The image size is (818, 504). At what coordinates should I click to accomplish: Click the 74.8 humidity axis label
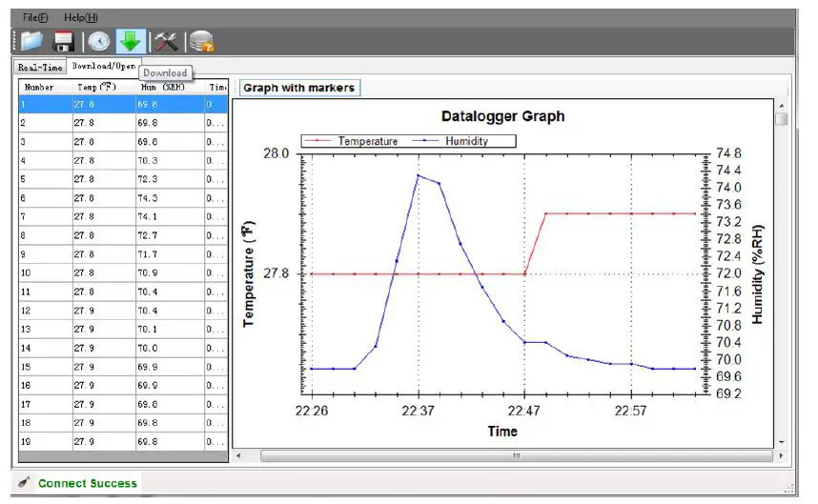click(x=728, y=153)
